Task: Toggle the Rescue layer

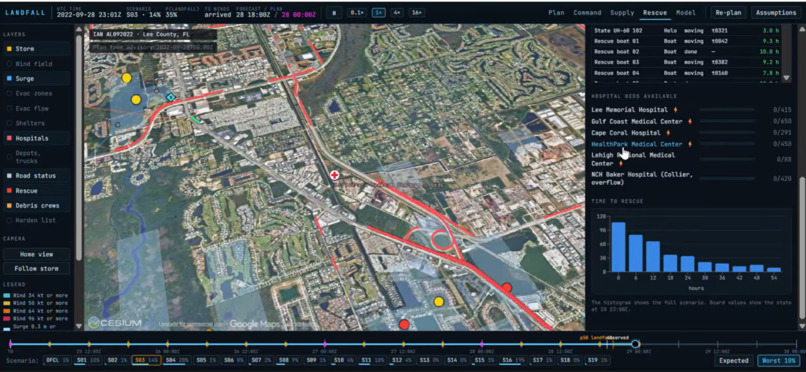Action: point(36,191)
